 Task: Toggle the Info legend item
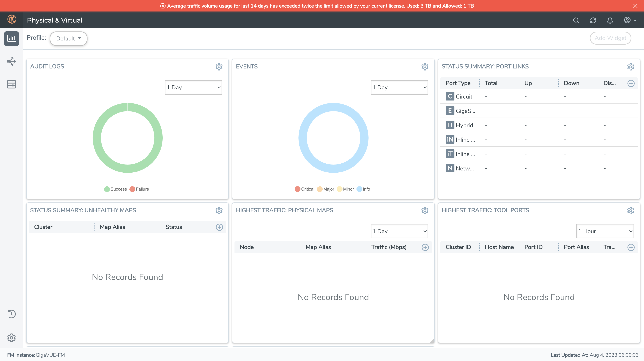click(364, 189)
